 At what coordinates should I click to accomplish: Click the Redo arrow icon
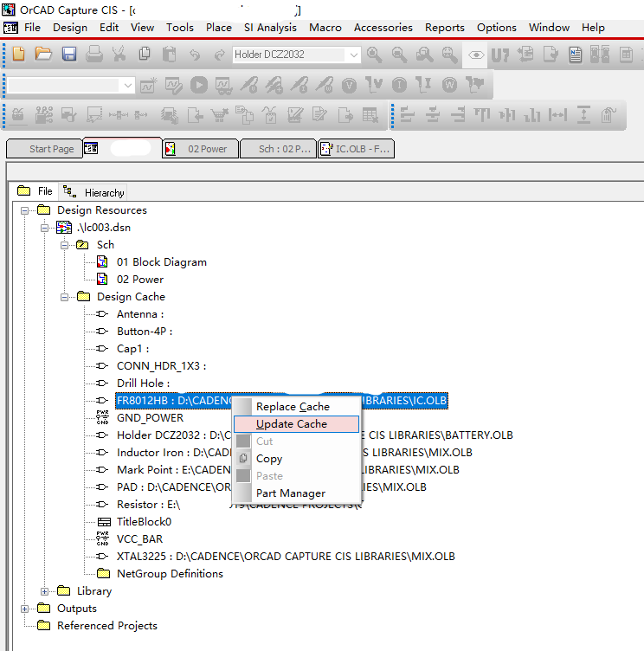pos(219,55)
